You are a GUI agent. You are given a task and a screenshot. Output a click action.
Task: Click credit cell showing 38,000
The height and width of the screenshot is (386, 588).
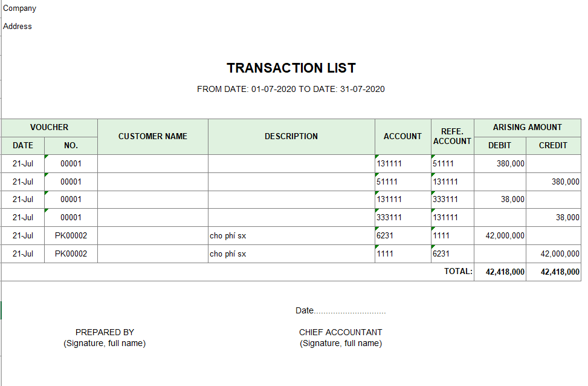[x=553, y=217]
